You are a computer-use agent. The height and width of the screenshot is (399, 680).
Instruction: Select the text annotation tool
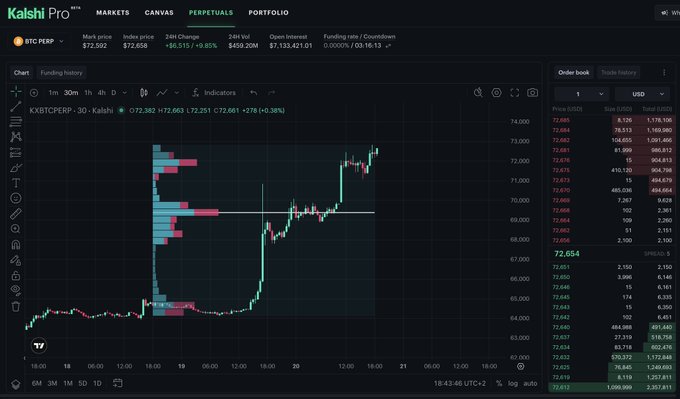point(16,183)
